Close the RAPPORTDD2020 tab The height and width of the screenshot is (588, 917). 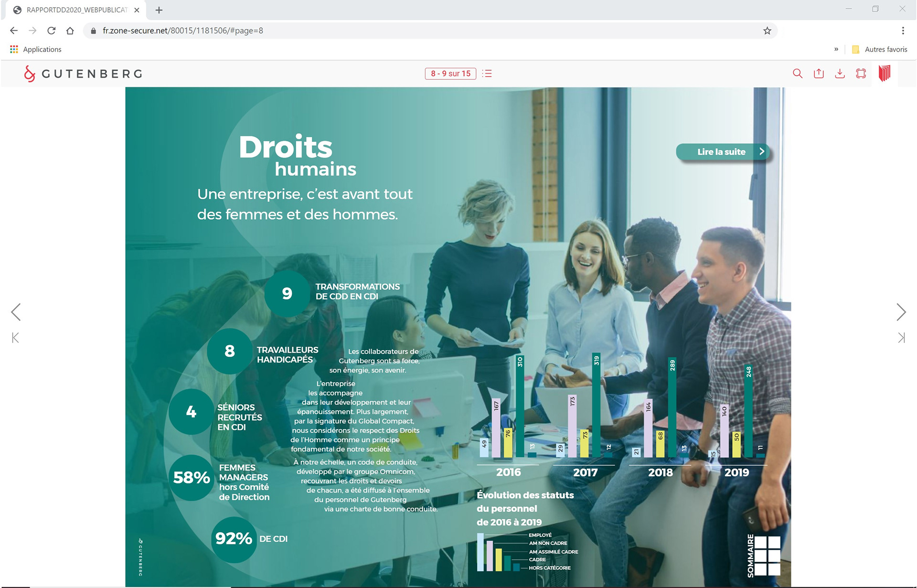137,10
